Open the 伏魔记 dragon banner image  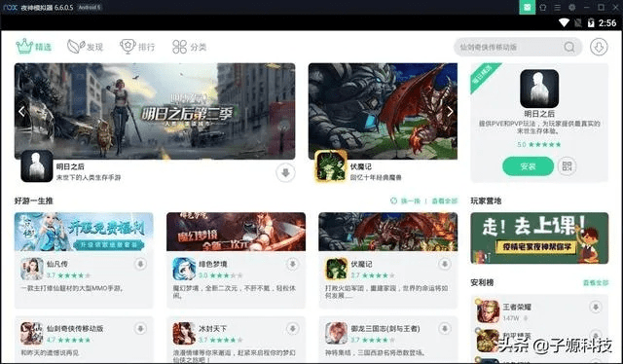[383, 111]
